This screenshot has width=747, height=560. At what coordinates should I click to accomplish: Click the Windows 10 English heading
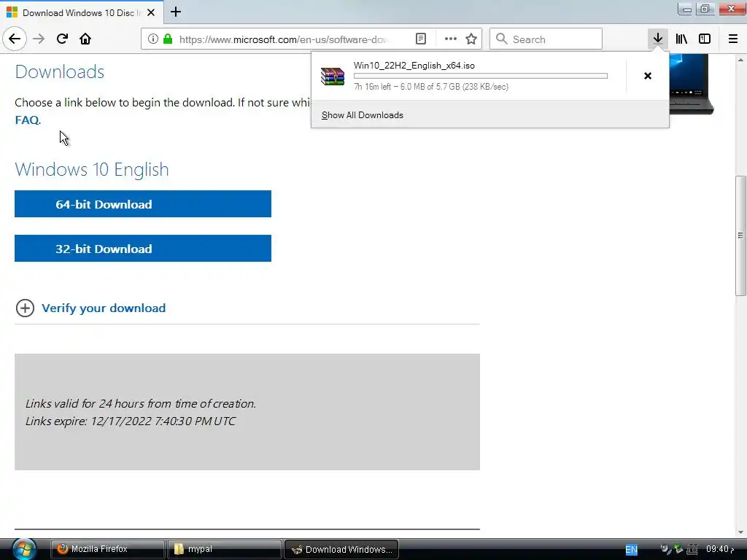coord(92,169)
